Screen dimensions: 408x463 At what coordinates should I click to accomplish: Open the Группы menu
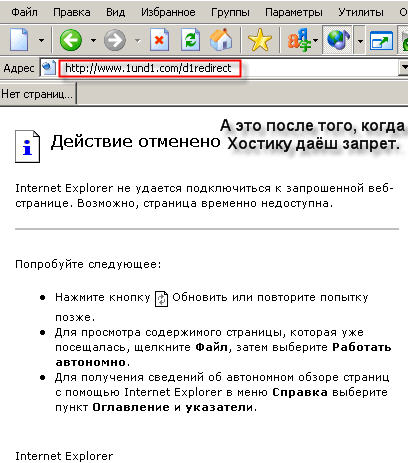230,12
